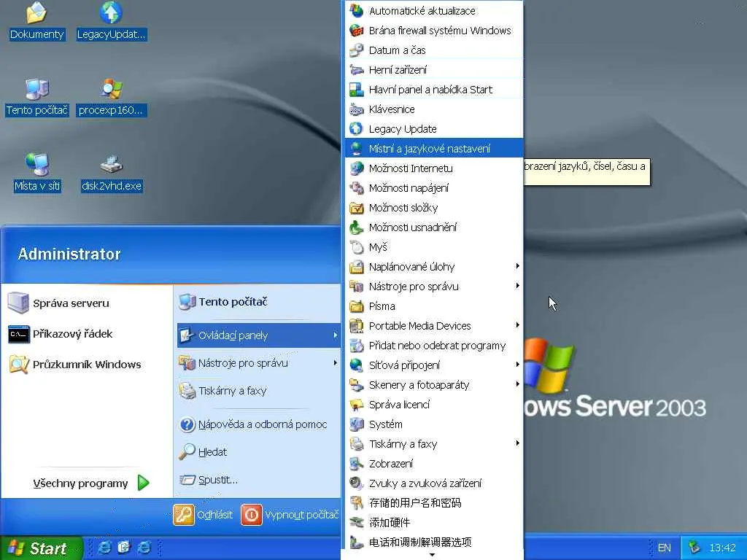747x560 pixels.
Task: Click the Systém icon
Action: (x=356, y=424)
